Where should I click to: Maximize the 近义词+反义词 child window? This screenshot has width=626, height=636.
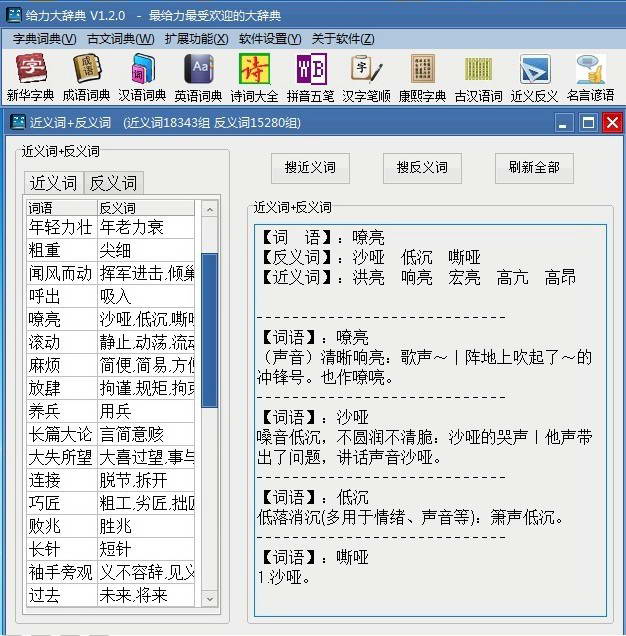[588, 122]
